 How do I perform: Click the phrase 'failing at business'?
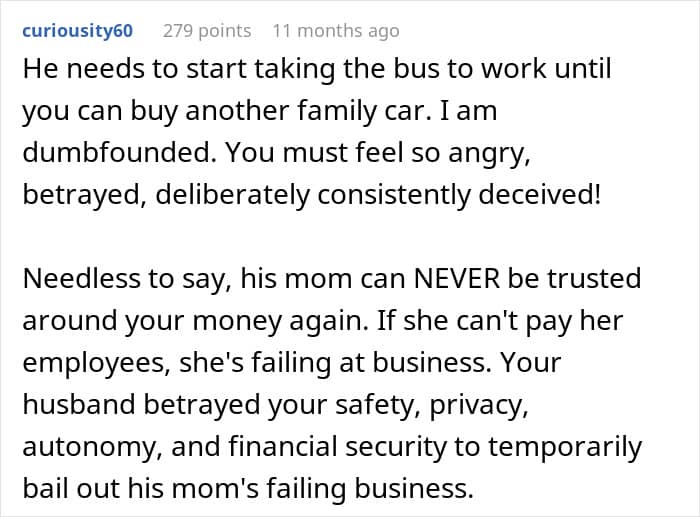point(369,363)
